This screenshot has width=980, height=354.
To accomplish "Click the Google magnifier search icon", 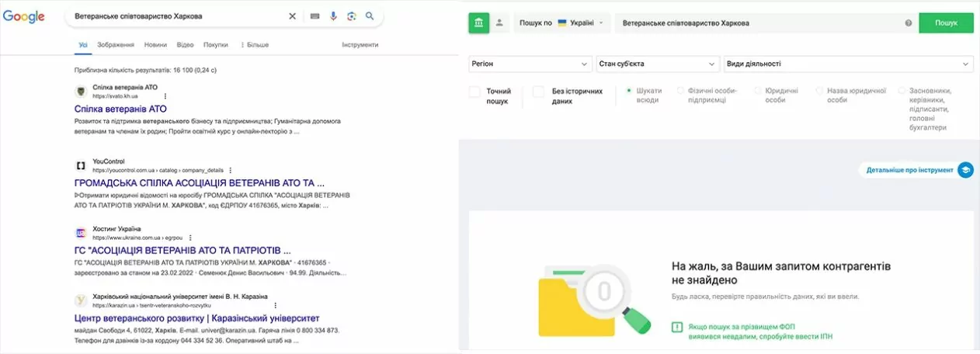I will coord(370,16).
